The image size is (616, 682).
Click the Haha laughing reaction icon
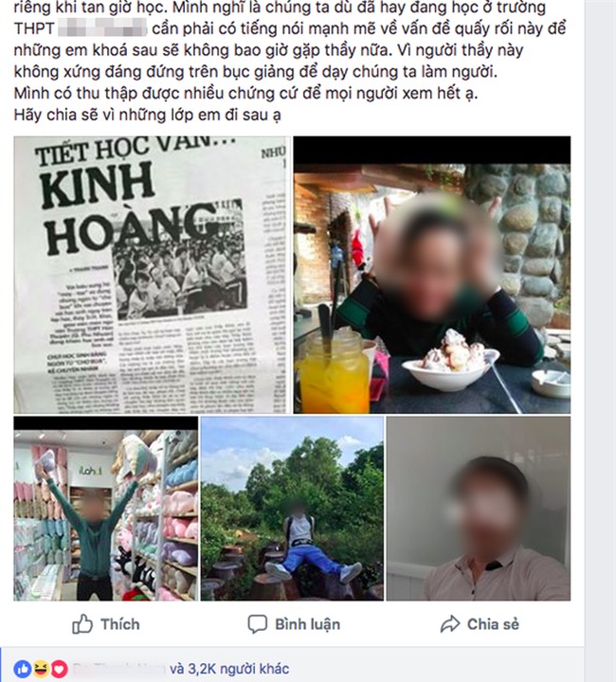click(x=41, y=669)
